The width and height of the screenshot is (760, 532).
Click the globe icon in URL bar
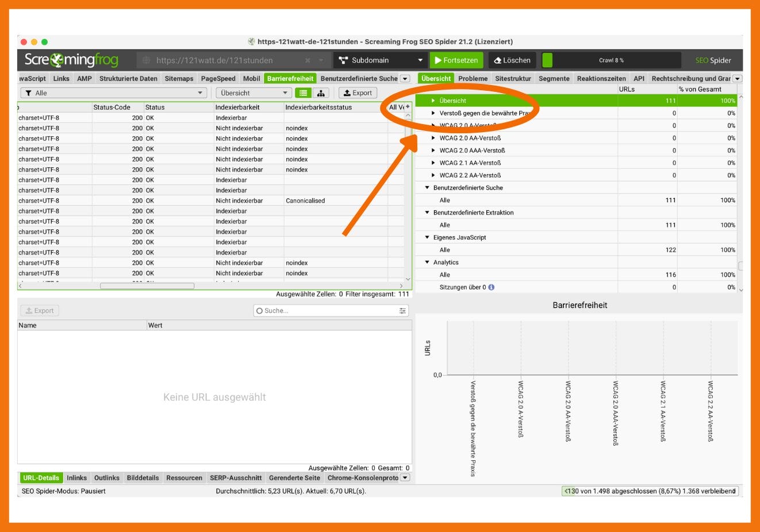pyautogui.click(x=147, y=60)
